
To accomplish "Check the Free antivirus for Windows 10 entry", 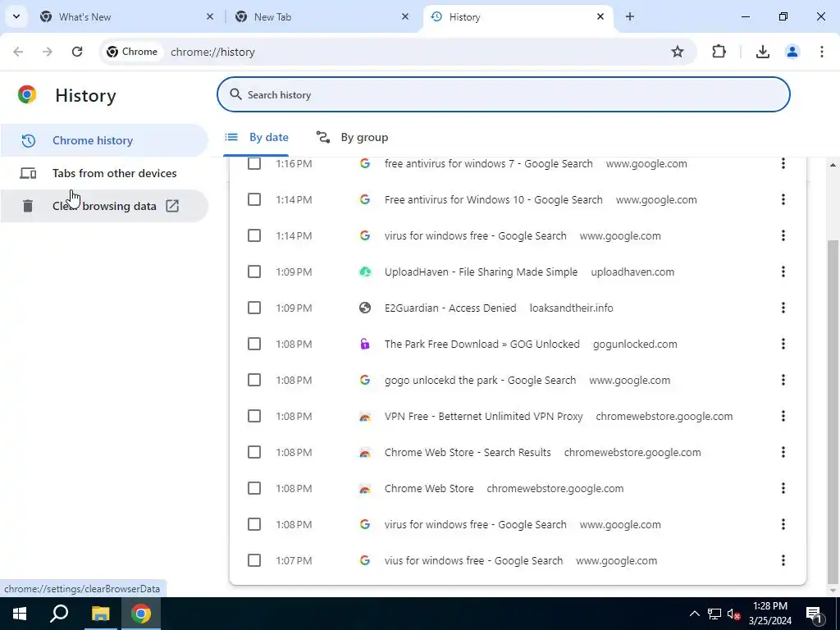I will (x=254, y=200).
